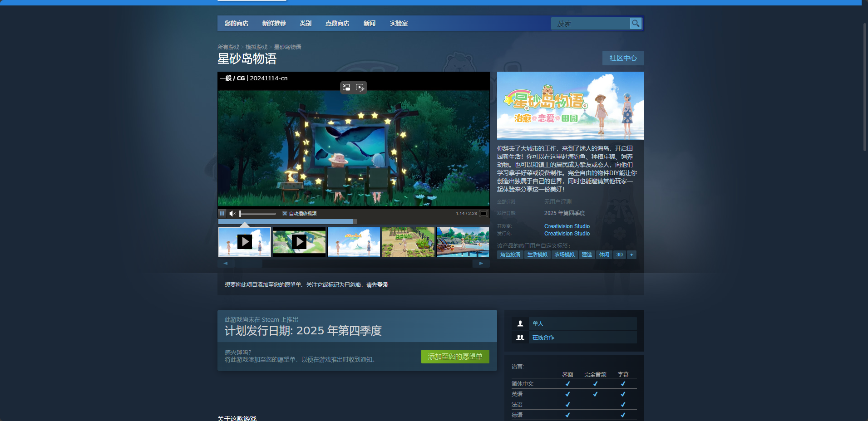The width and height of the screenshot is (868, 421).
Task: Select the second trailer thumbnail
Action: coord(299,242)
